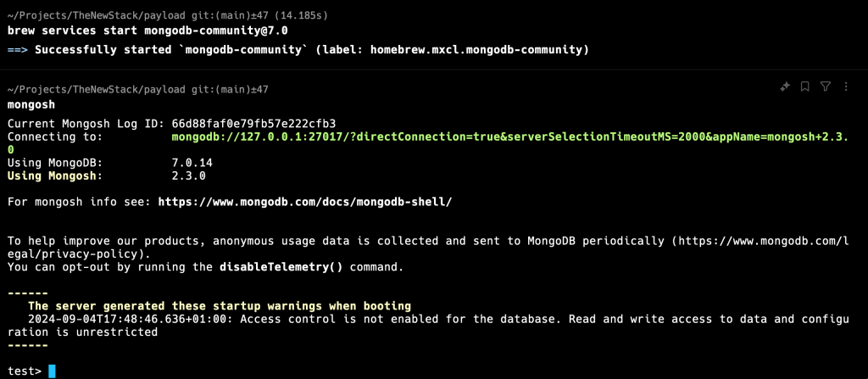Open the mongodb-shell docs link
Screen dimensions: 868x379
pyautogui.click(x=305, y=202)
